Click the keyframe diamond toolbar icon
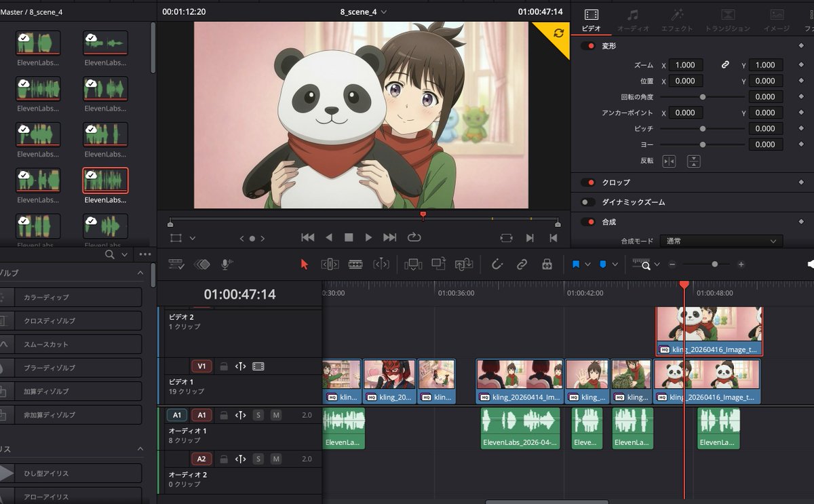Screen dimensions: 814x504 [x=201, y=265]
